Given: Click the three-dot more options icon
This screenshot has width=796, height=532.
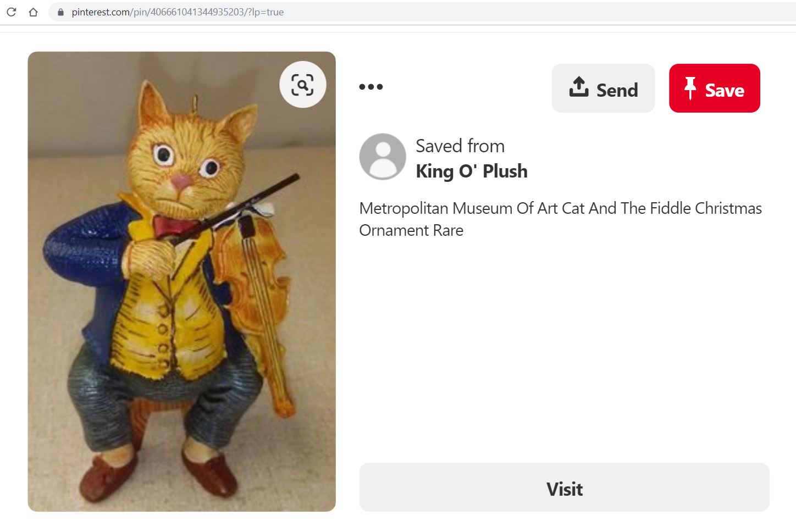Looking at the screenshot, I should [x=371, y=86].
